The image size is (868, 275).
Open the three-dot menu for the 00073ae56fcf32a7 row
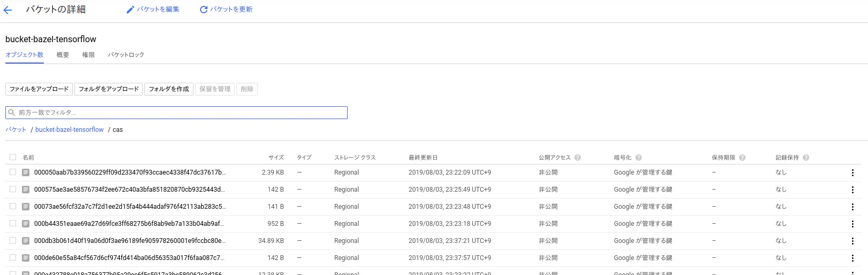click(x=852, y=207)
